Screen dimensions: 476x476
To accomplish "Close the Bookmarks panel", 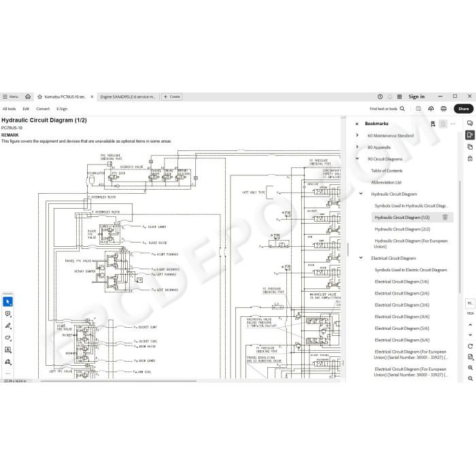I will [357, 124].
